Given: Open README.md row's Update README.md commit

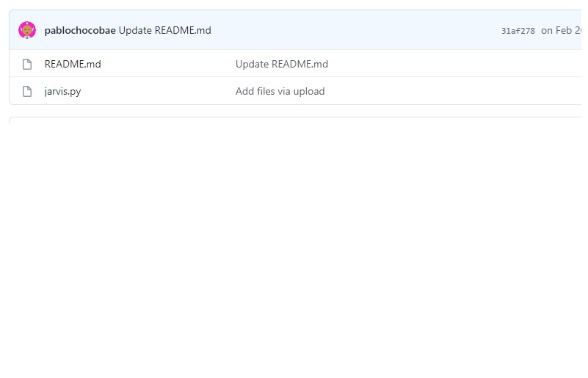Looking at the screenshot, I should pyautogui.click(x=282, y=64).
